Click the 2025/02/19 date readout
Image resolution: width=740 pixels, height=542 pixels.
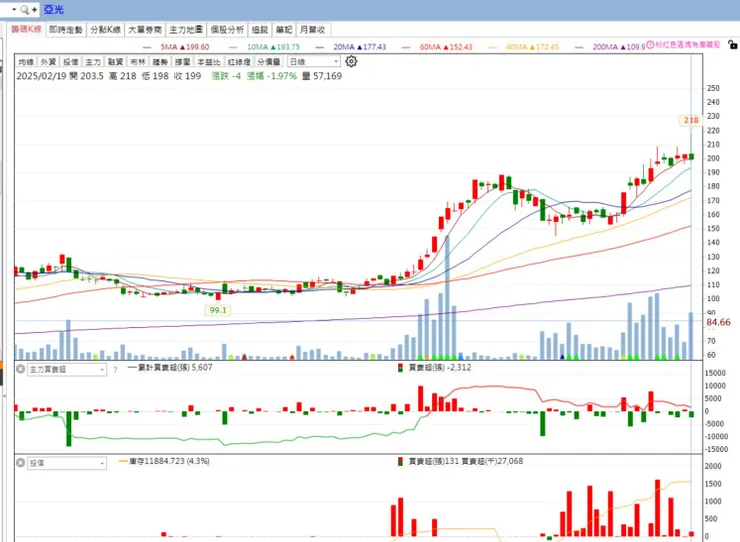(41, 76)
